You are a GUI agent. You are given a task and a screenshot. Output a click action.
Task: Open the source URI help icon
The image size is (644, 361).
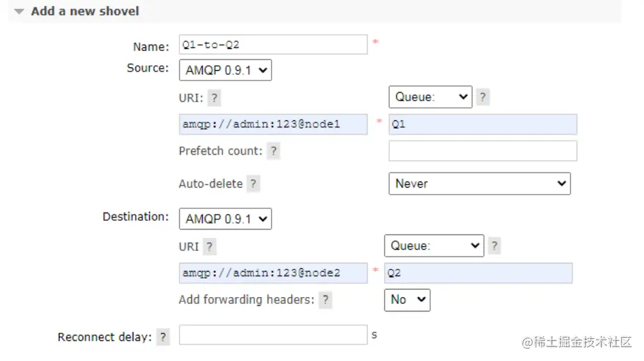[x=214, y=98]
